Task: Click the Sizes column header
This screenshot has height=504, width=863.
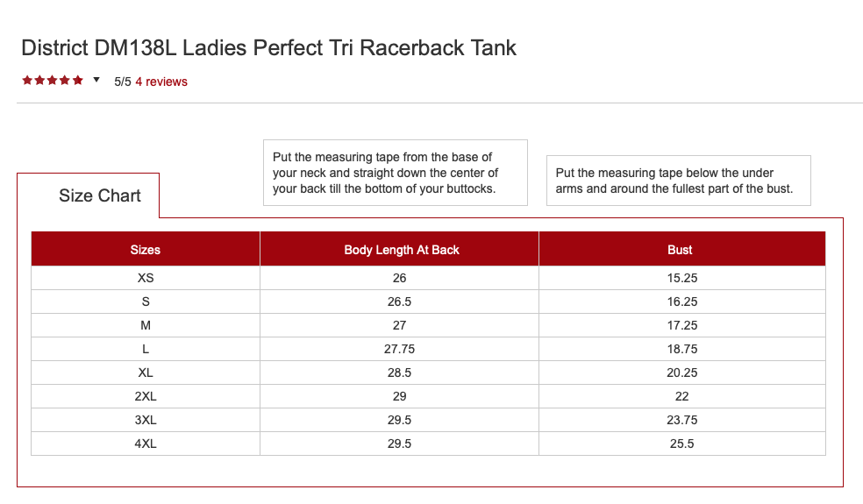Action: pos(146,250)
